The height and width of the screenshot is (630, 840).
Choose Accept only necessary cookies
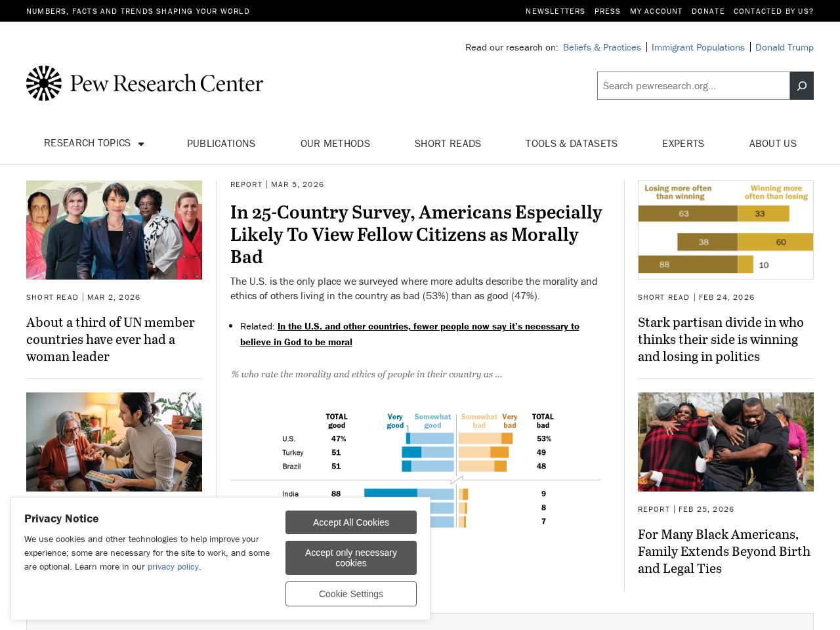pos(351,558)
